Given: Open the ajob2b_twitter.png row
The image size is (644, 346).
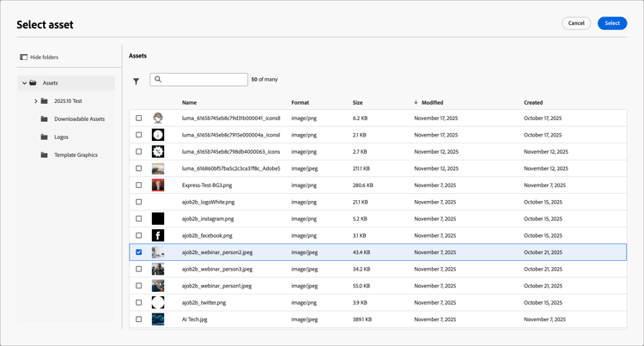Looking at the screenshot, I should tap(204, 303).
